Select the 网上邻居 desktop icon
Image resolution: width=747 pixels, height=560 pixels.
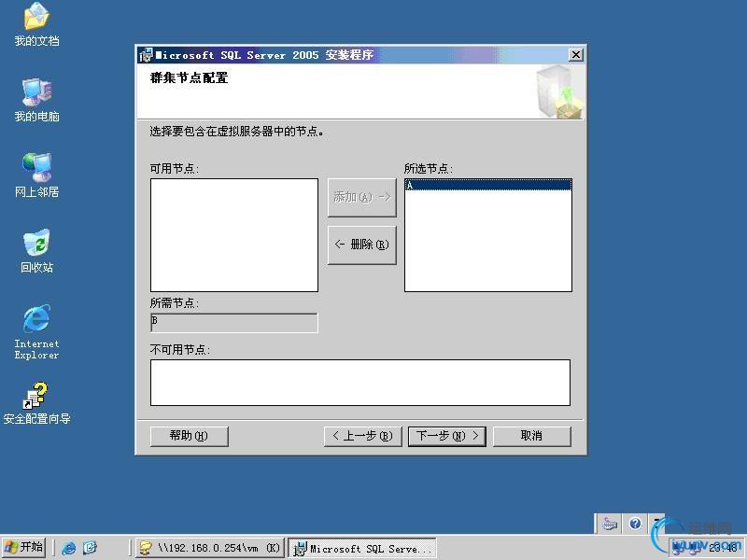(x=36, y=175)
